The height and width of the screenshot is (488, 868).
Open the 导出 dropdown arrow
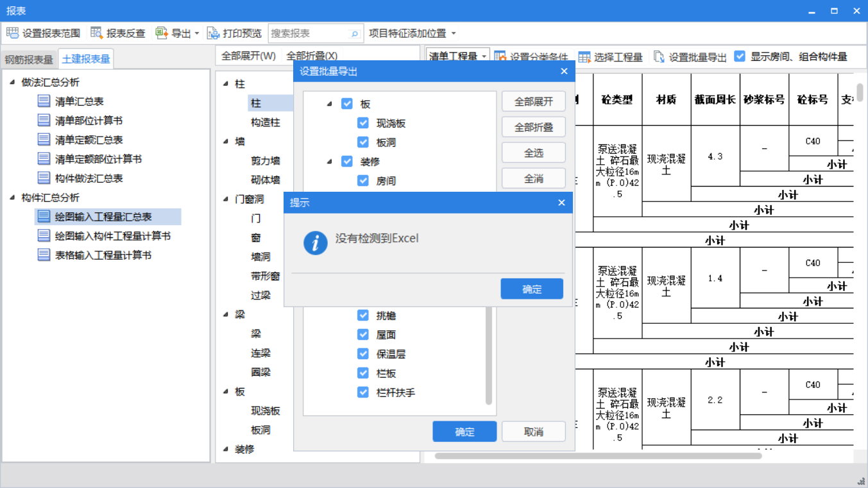[197, 33]
